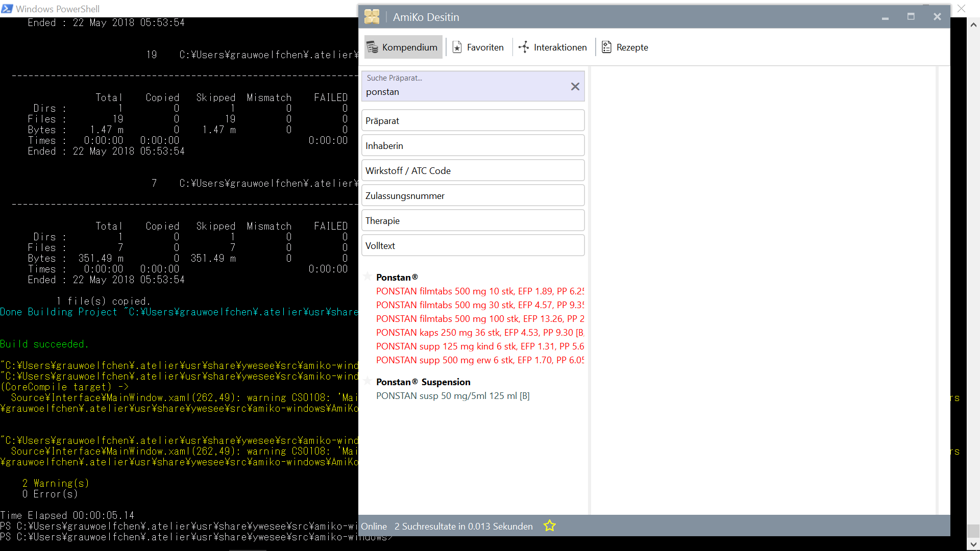Select PONSTAN supp 125 mg kind 6 stk
980x551 pixels.
pyautogui.click(x=480, y=346)
